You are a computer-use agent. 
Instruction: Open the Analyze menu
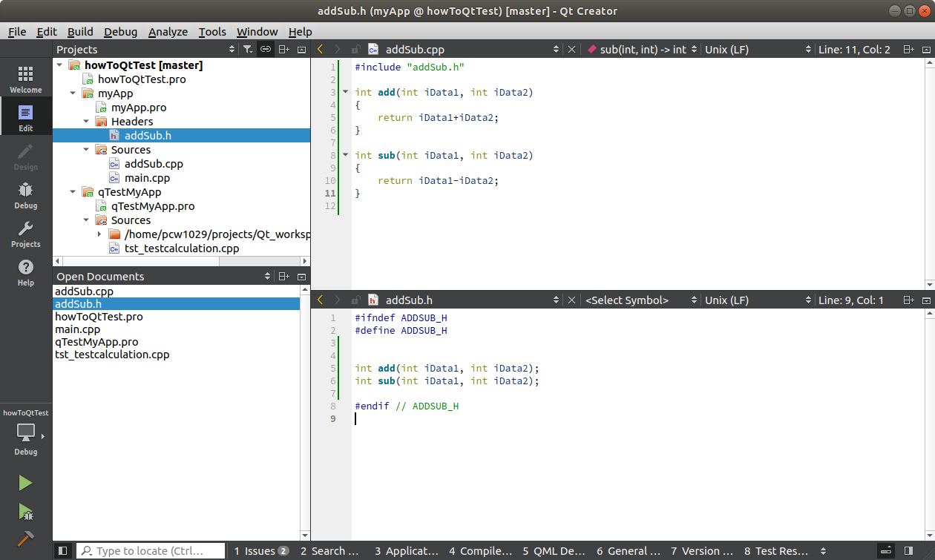[x=168, y=32]
